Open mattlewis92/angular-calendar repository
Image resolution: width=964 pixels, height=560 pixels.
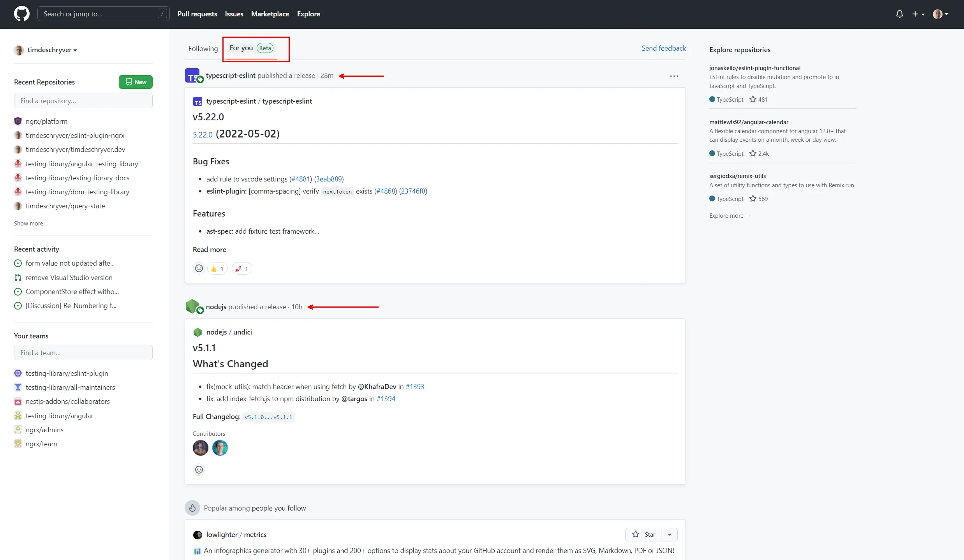point(749,122)
